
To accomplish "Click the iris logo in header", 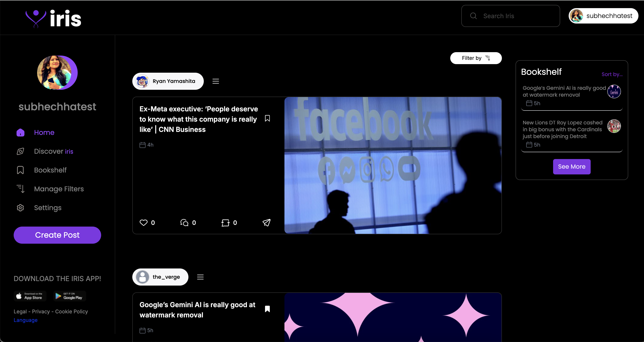I will pyautogui.click(x=54, y=19).
